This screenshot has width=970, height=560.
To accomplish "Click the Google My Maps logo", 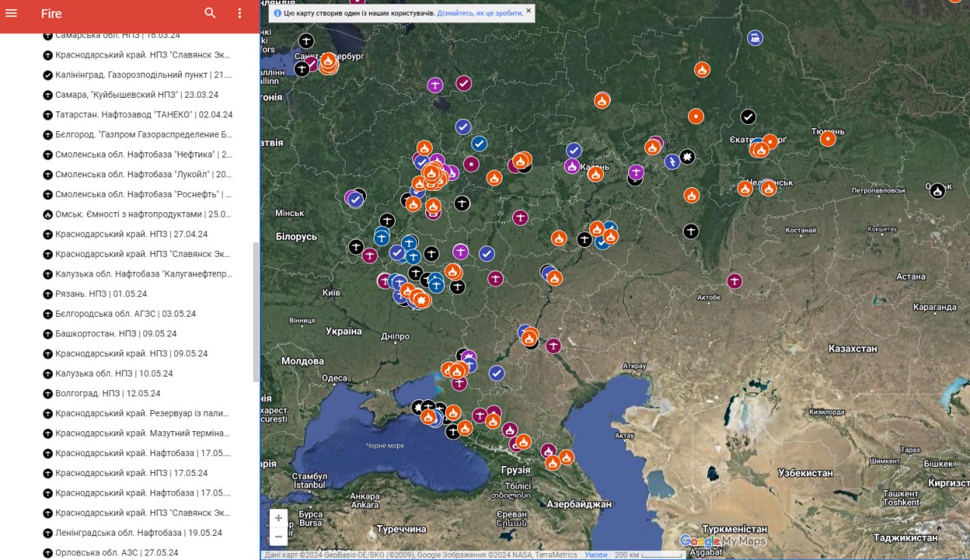I will point(722,541).
